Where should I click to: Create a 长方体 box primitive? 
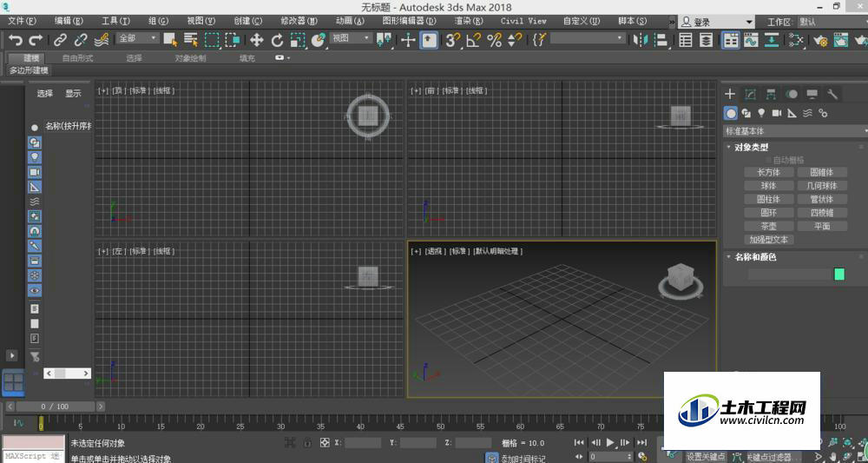click(x=768, y=172)
